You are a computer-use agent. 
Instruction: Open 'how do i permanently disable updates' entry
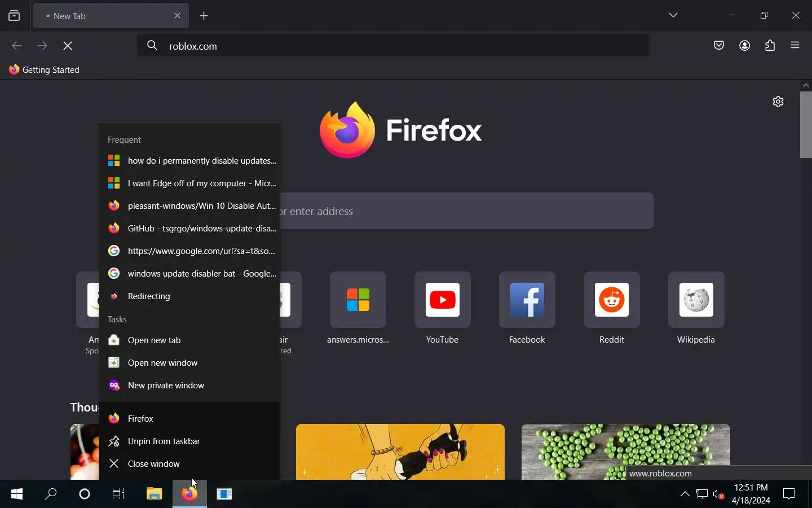tap(190, 161)
